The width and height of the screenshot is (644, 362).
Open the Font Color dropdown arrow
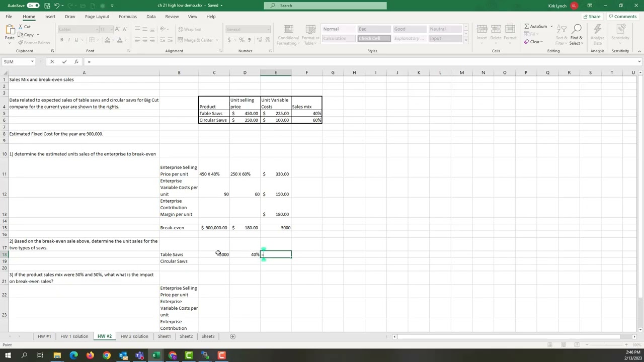click(x=125, y=40)
